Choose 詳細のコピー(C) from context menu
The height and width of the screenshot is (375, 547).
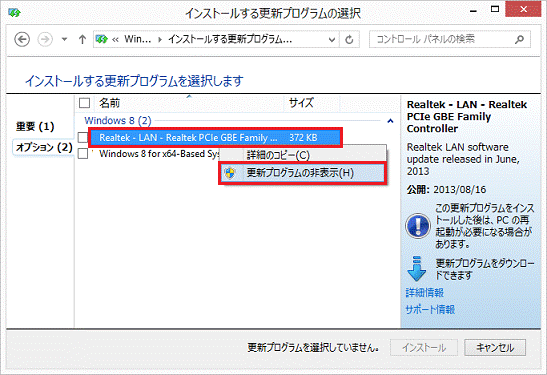click(303, 155)
